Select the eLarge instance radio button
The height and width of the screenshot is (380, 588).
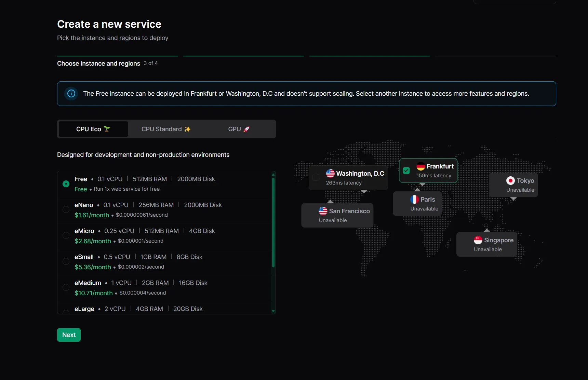coord(66,312)
